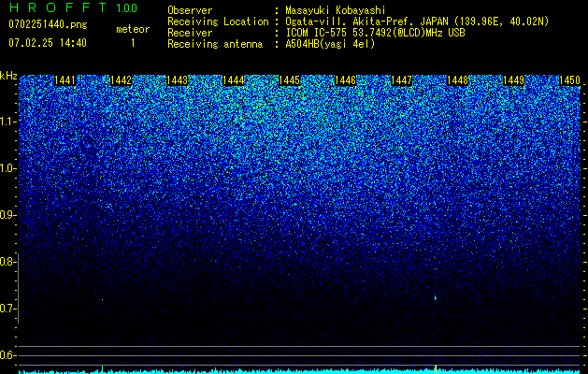Click time marker 1444

(234, 80)
